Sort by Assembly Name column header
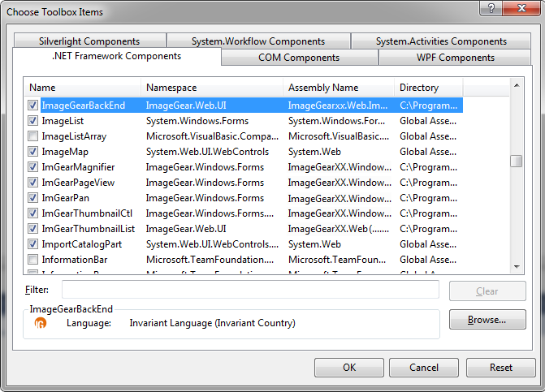Viewport: 545px width, 392px height. pos(339,87)
